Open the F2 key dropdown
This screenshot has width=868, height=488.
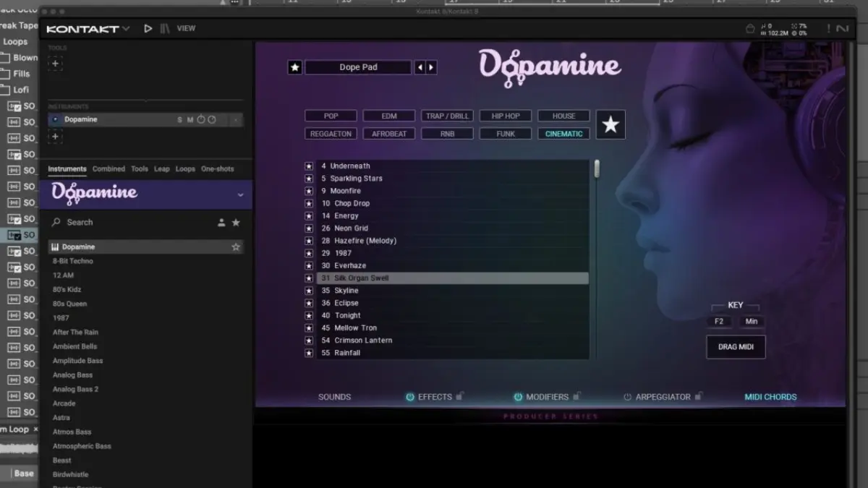[719, 322]
